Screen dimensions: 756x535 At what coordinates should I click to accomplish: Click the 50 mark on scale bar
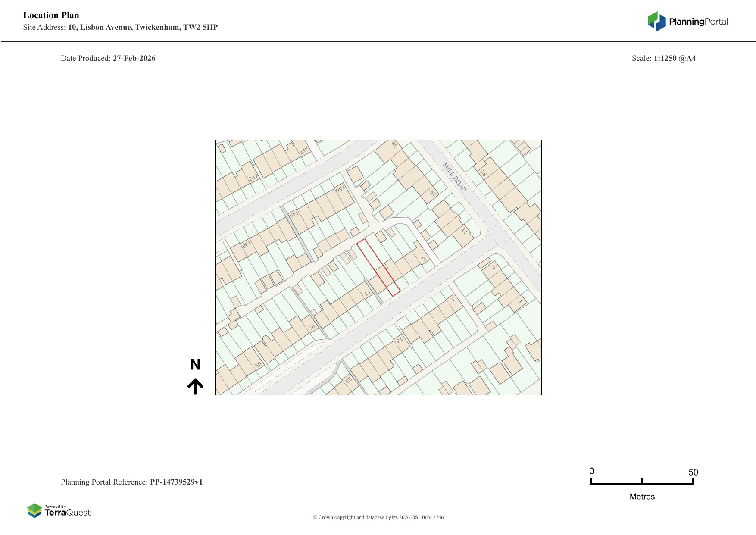[693, 472]
